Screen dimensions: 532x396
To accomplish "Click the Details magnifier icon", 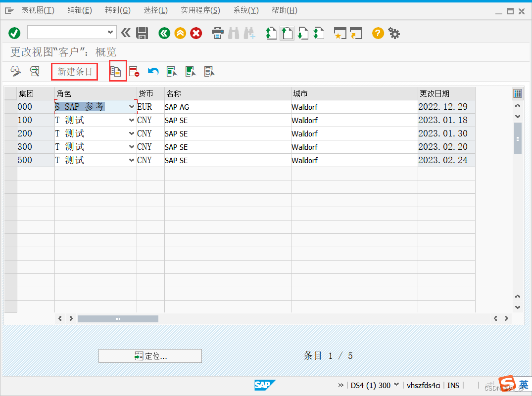I will [35, 71].
